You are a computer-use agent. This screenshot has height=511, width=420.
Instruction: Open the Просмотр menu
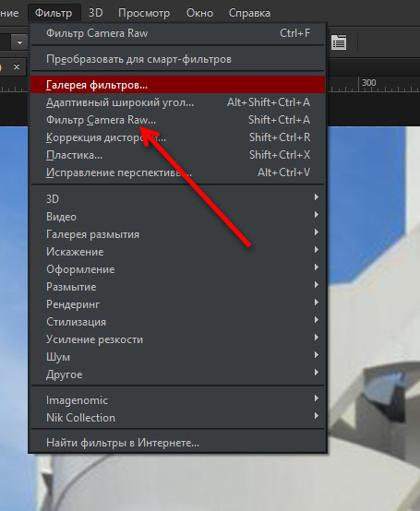point(144,13)
